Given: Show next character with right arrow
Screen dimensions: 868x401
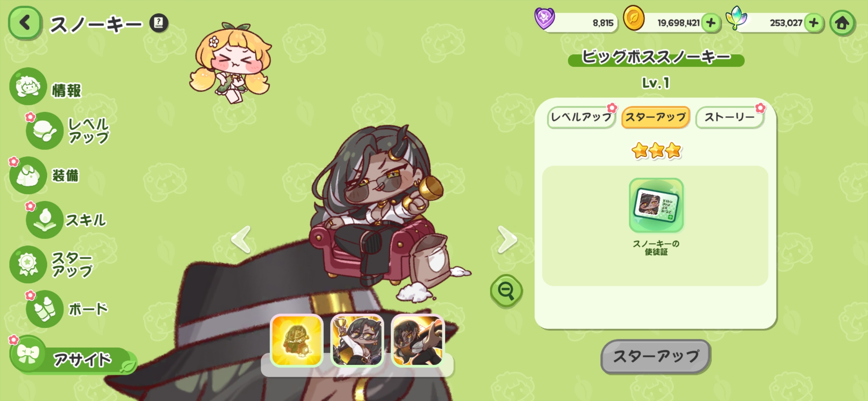Looking at the screenshot, I should pyautogui.click(x=507, y=240).
